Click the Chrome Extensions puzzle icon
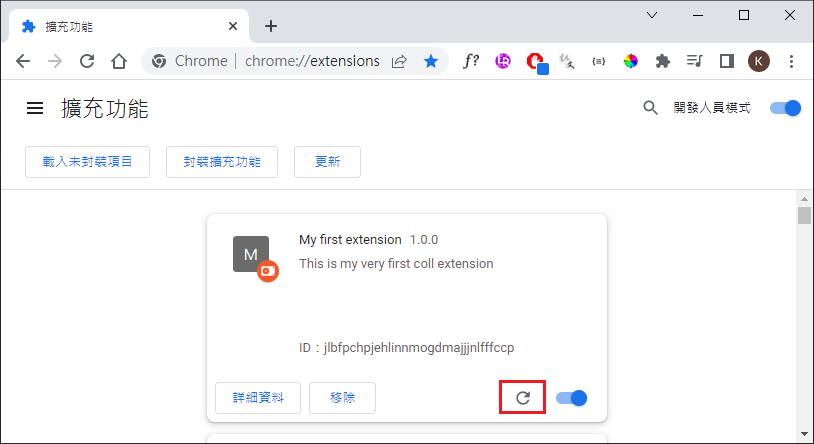Viewport: 814px width, 444px height. [662, 61]
